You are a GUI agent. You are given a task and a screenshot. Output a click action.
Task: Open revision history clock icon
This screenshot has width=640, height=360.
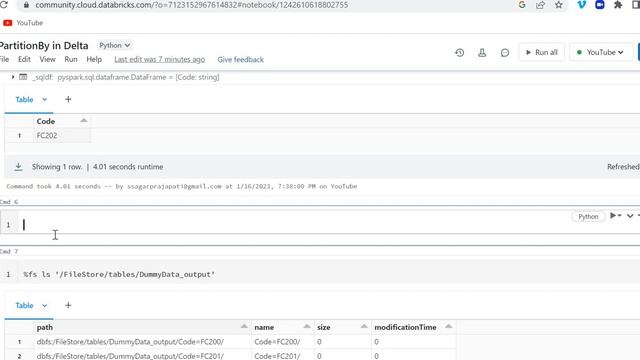[x=460, y=53]
